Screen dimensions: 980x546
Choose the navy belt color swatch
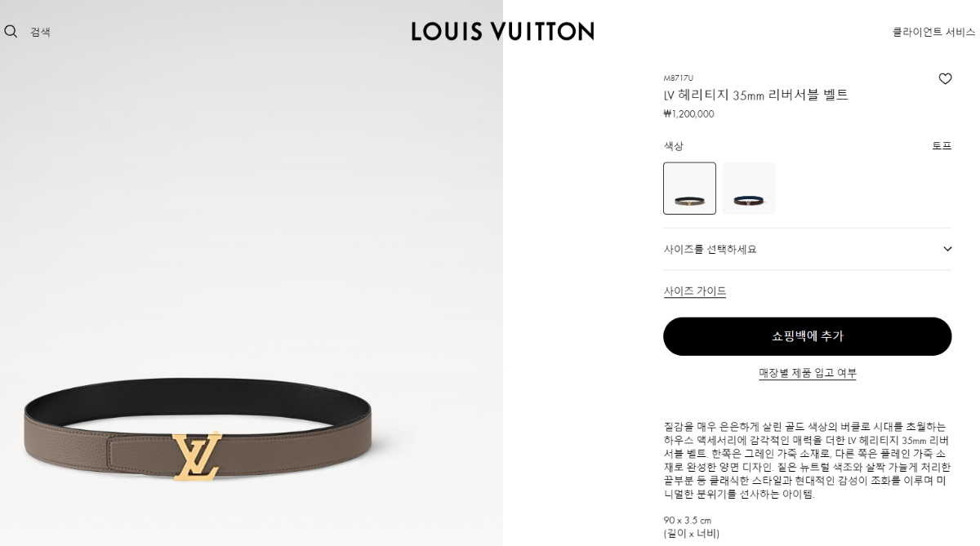click(748, 189)
